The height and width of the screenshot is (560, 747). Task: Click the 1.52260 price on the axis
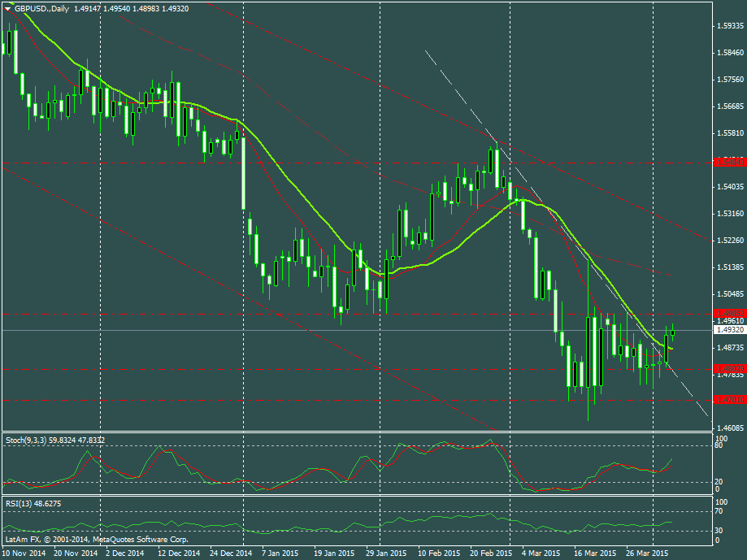tap(729, 241)
